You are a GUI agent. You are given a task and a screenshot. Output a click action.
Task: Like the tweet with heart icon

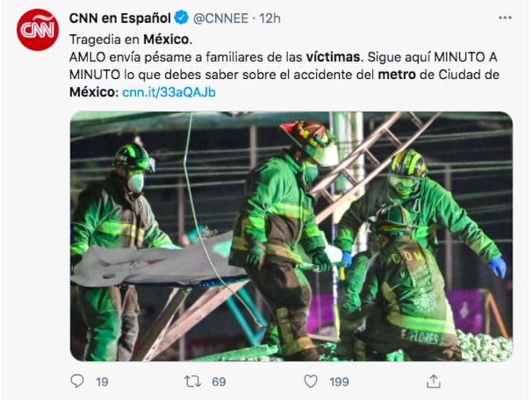pyautogui.click(x=310, y=381)
